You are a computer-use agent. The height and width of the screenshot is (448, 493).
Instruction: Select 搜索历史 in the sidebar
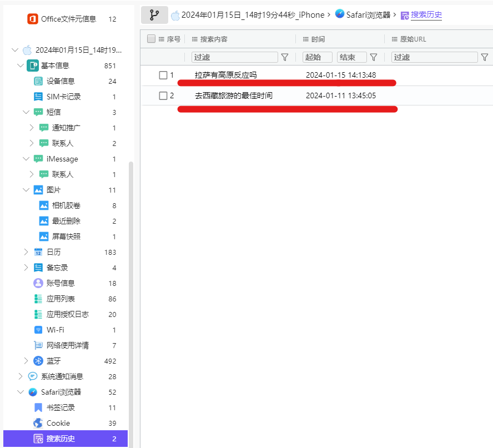(x=66, y=439)
